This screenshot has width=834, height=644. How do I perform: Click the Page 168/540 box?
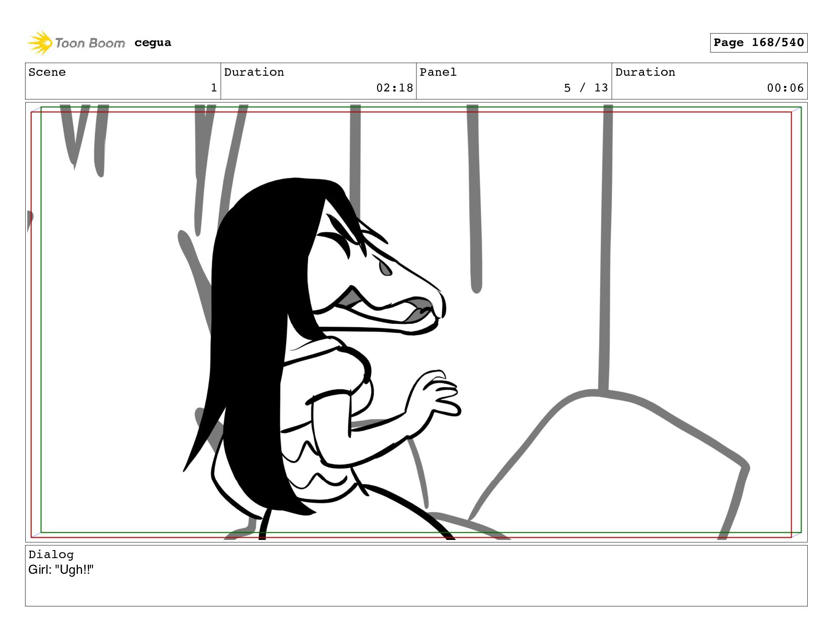tap(758, 43)
